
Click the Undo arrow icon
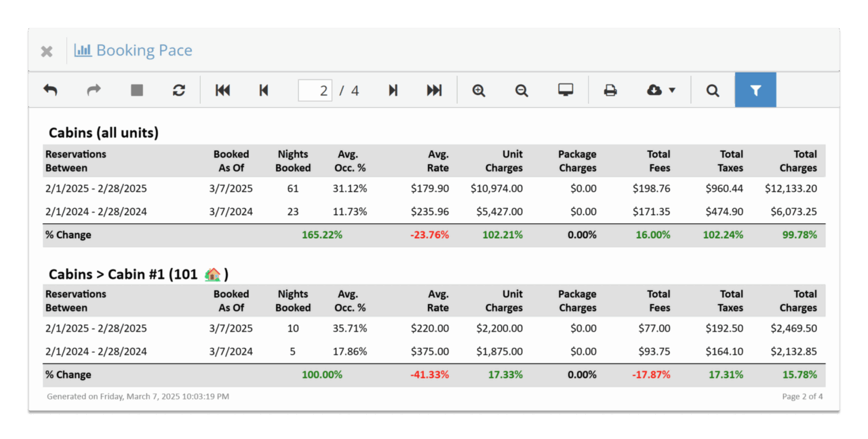[x=50, y=90]
